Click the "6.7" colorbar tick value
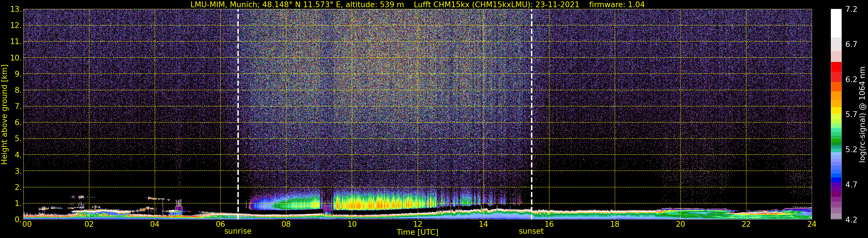 (851, 44)
